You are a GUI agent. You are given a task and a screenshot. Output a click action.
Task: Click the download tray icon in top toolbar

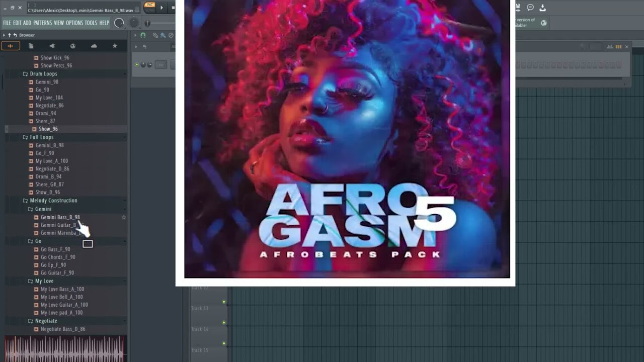pos(542,8)
